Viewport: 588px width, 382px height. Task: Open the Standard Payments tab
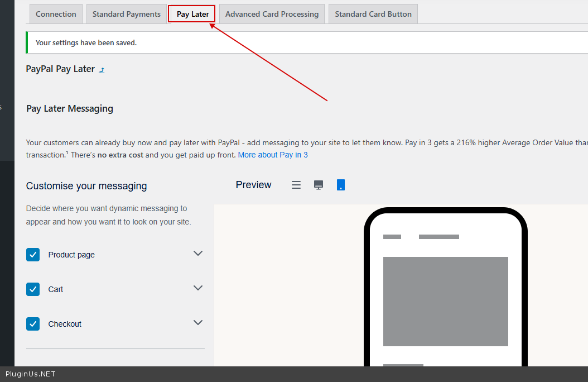coord(127,14)
